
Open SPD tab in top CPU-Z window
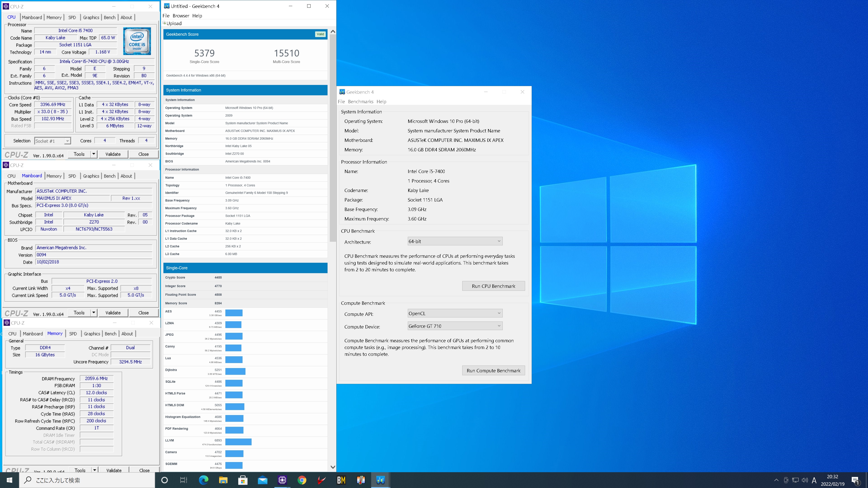point(72,18)
